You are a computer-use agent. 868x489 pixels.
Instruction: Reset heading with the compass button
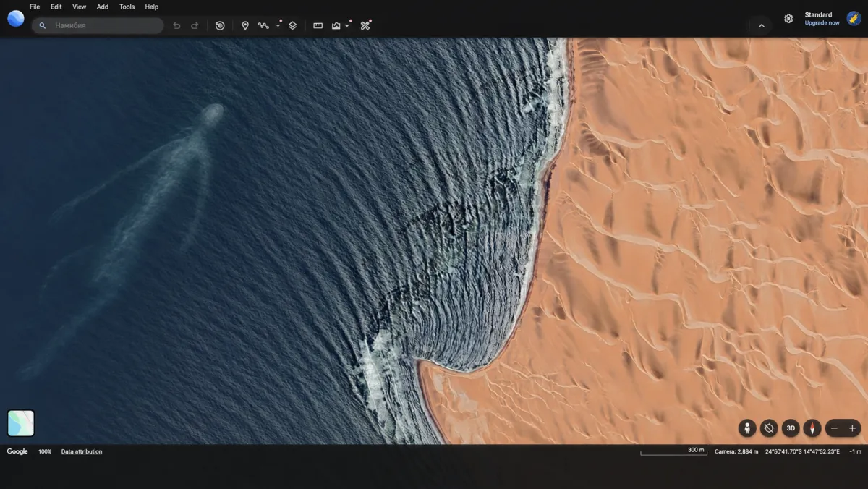click(x=812, y=428)
